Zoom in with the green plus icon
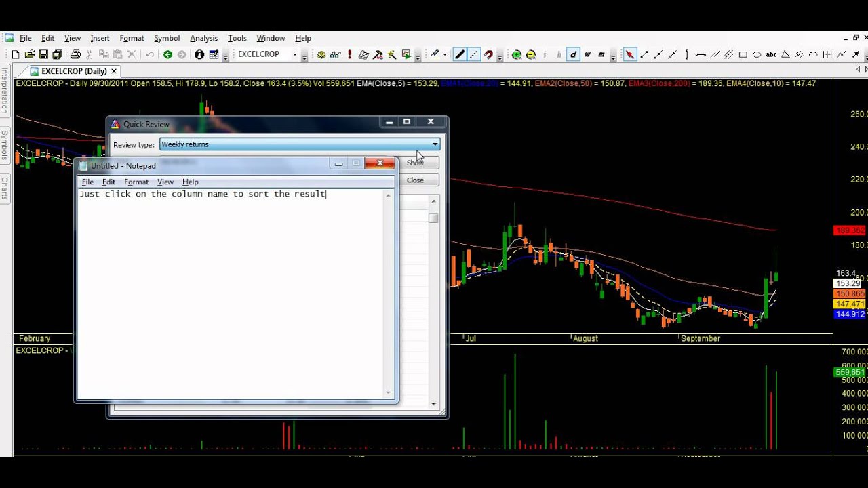The image size is (868, 488). [517, 54]
